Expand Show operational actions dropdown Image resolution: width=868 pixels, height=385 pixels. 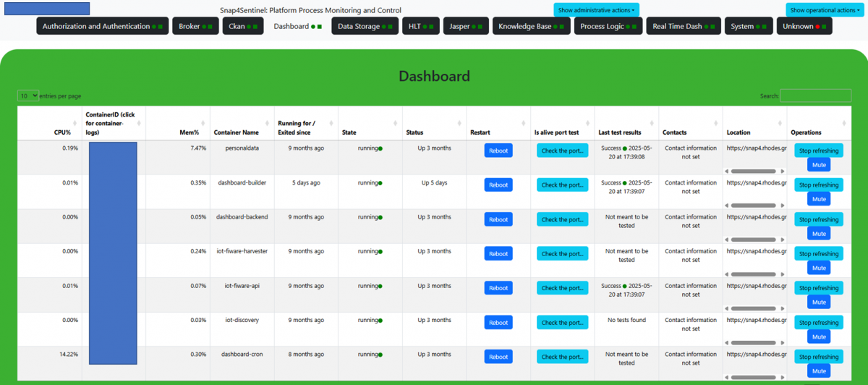824,10
